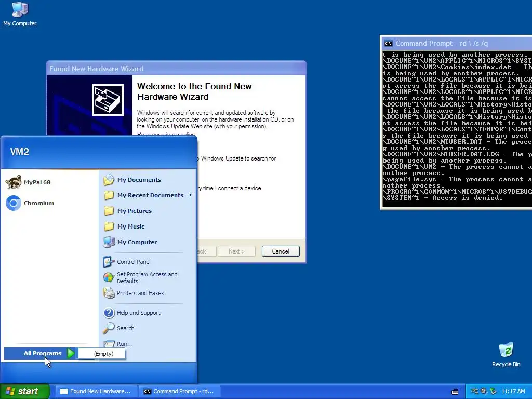Open the Recycle Bin desktop icon
This screenshot has width=532, height=399.
tap(506, 354)
